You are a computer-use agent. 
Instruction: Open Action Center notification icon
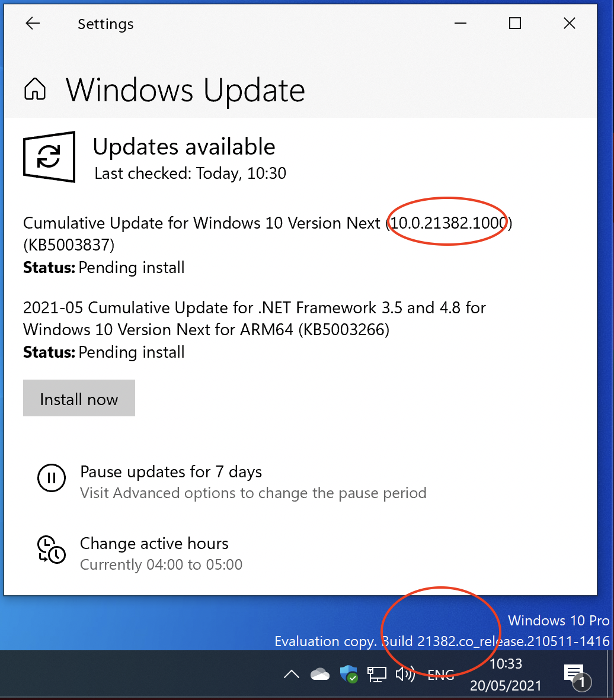(x=577, y=676)
